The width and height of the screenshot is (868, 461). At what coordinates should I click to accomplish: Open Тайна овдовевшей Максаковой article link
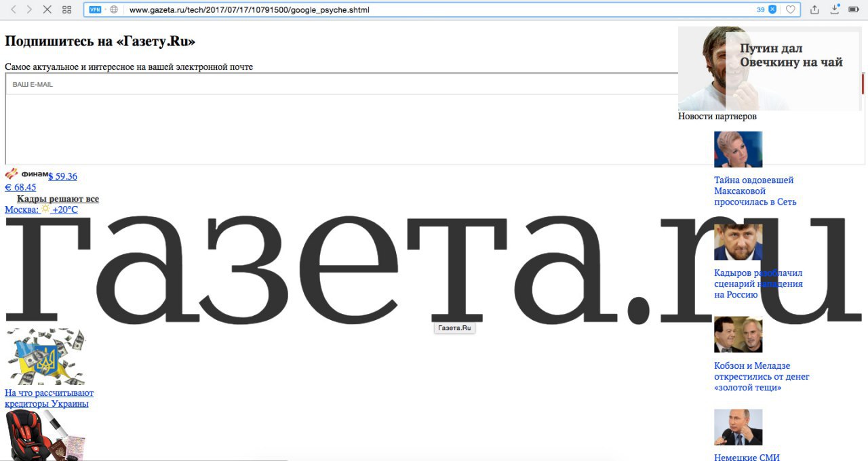pyautogui.click(x=755, y=191)
